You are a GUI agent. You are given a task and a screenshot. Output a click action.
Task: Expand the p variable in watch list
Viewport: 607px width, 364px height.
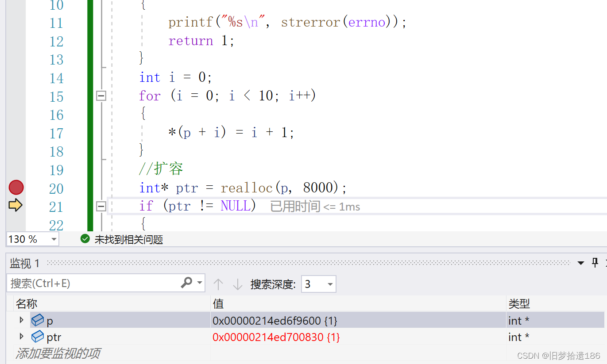(21, 320)
